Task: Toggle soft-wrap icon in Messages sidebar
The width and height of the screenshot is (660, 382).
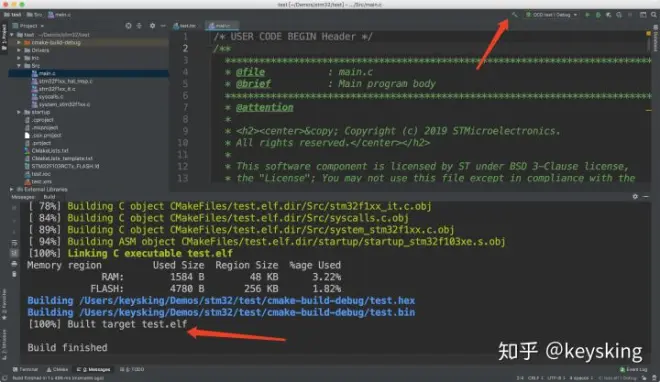Action: point(14,243)
